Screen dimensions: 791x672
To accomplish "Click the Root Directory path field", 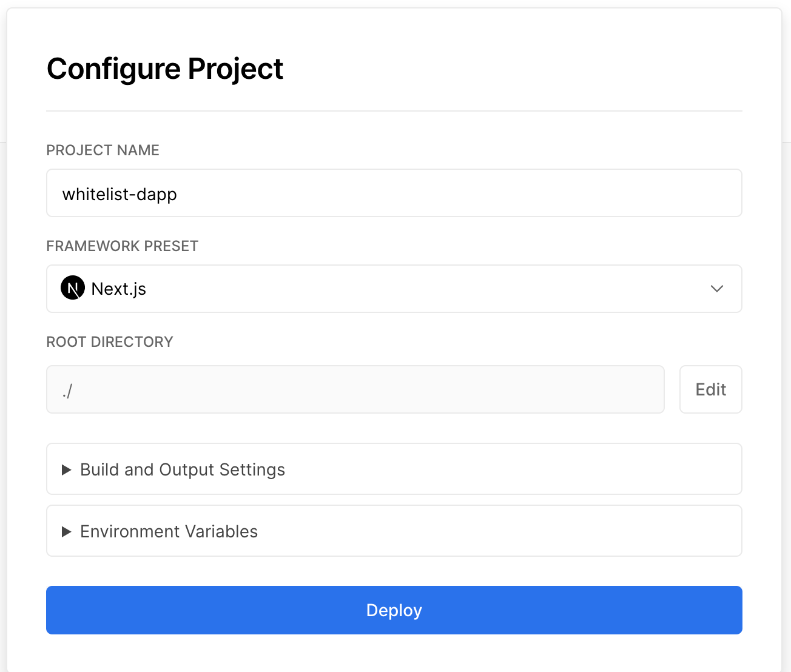I will [x=355, y=389].
